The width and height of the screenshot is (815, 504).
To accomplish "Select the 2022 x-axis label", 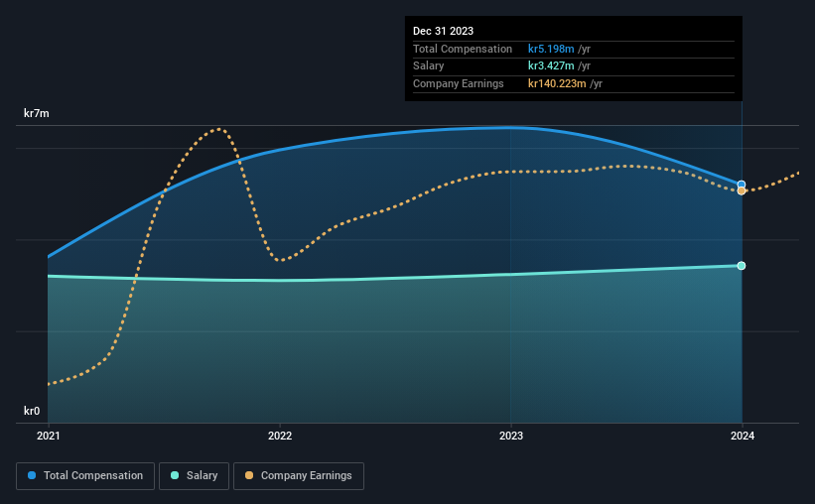I will (280, 436).
